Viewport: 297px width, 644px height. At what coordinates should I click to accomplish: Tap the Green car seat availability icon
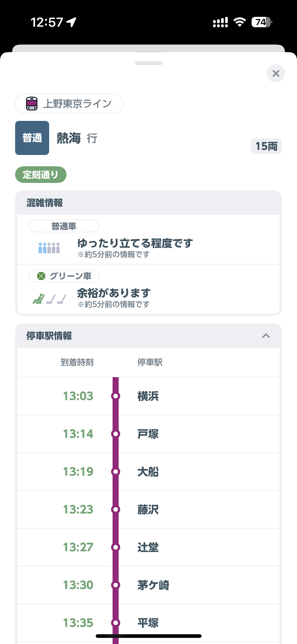tap(49, 298)
